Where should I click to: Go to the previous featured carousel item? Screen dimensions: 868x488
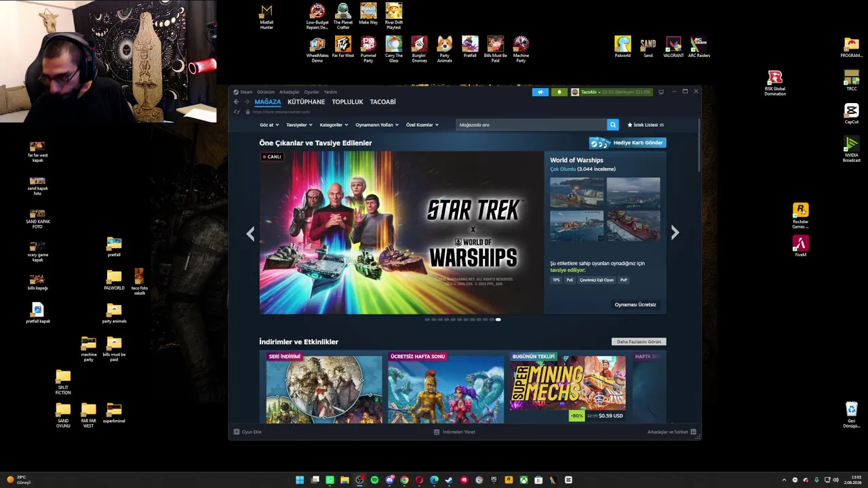(x=250, y=233)
